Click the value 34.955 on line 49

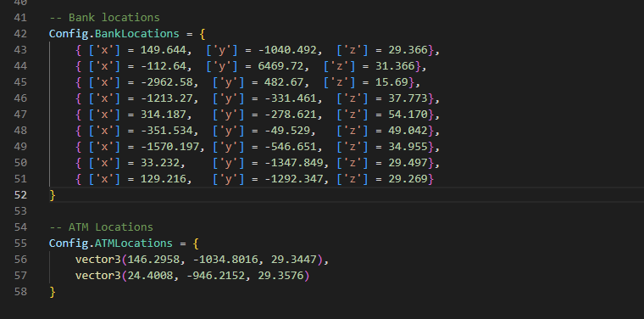408,147
